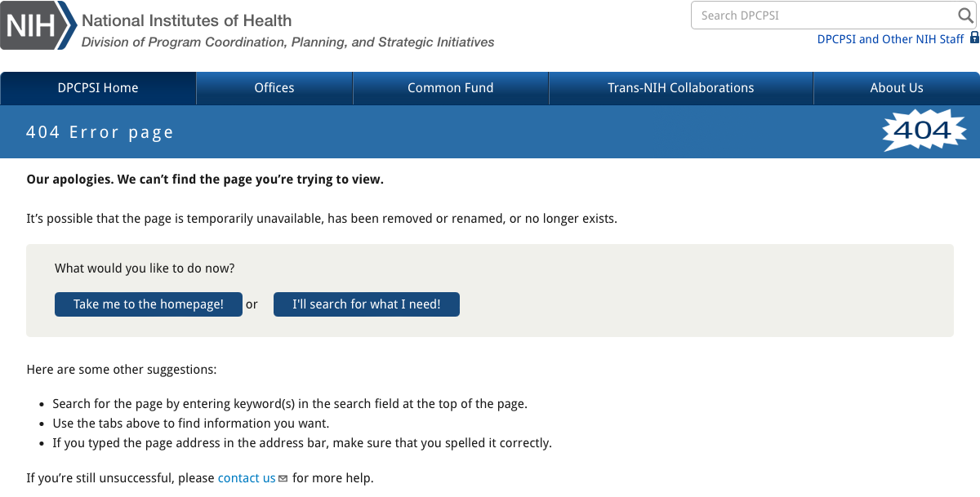980x497 pixels.
Task: Click the NIH logo
Action: [x=37, y=26]
